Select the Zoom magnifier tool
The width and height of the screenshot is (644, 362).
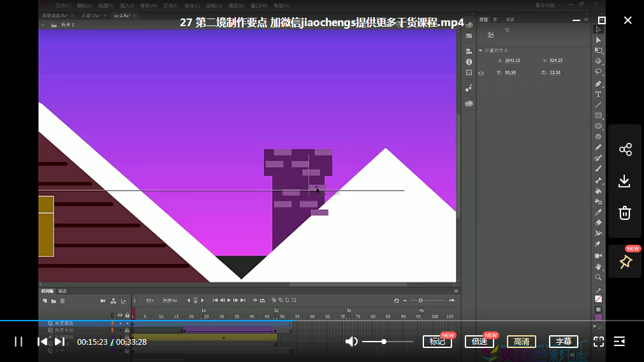[599, 277]
